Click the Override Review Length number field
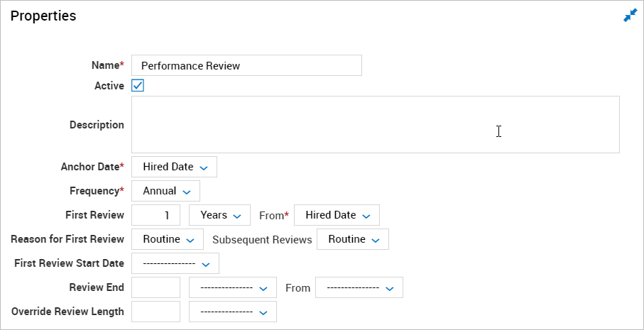 tap(155, 312)
